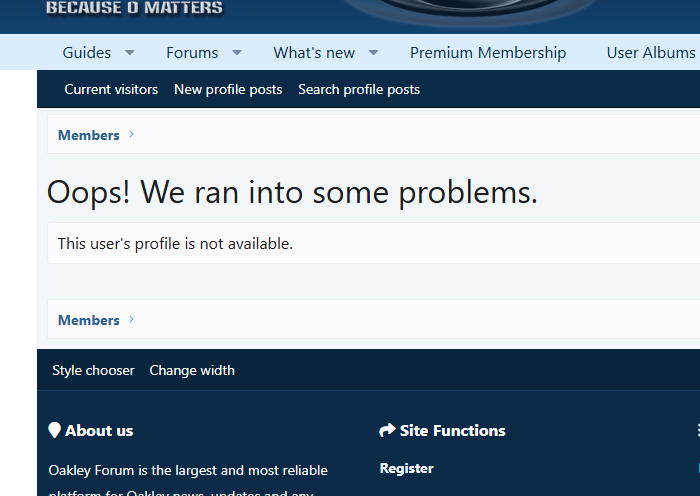700x496 pixels.
Task: Toggle page layout with Change width
Action: coord(192,370)
